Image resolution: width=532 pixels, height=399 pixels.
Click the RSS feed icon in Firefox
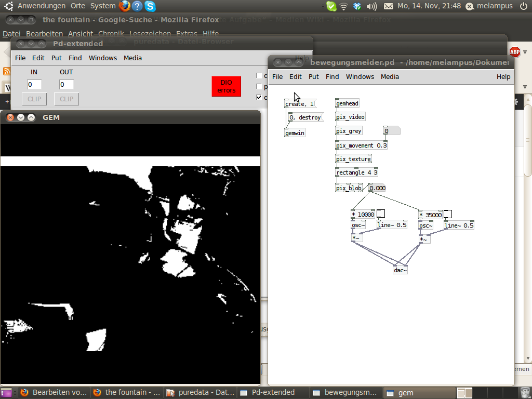[x=7, y=71]
